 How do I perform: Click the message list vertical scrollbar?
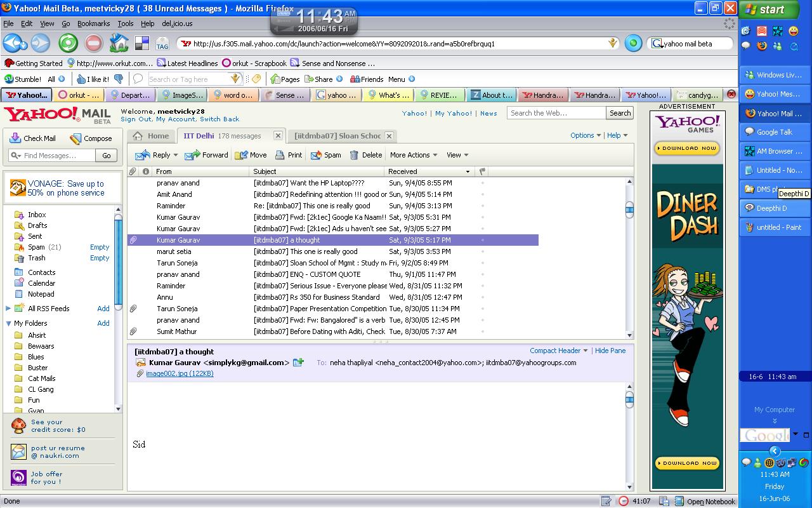click(x=629, y=258)
